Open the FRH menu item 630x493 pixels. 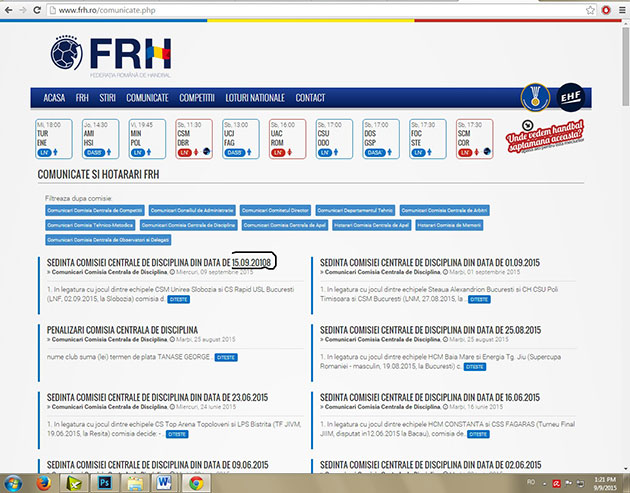(82, 98)
